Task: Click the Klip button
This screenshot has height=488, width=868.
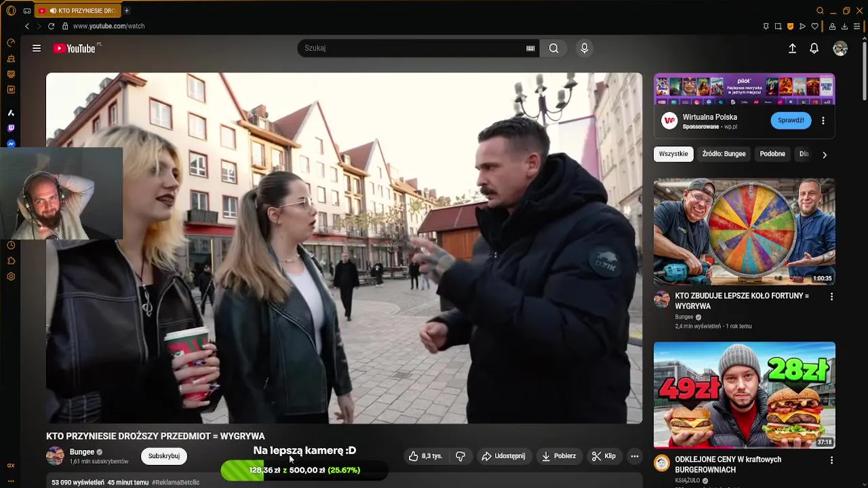Action: click(604, 456)
